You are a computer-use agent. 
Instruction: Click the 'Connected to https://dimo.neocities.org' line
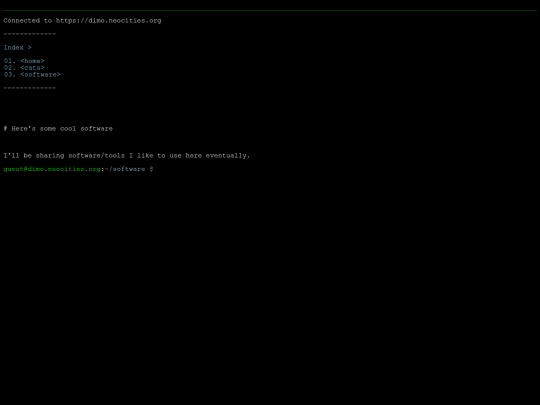[x=82, y=21]
